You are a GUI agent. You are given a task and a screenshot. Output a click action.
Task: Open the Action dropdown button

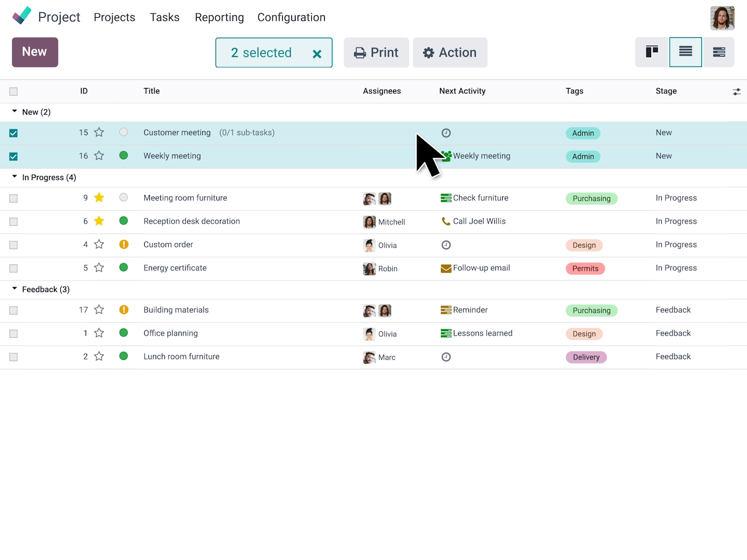tap(450, 52)
